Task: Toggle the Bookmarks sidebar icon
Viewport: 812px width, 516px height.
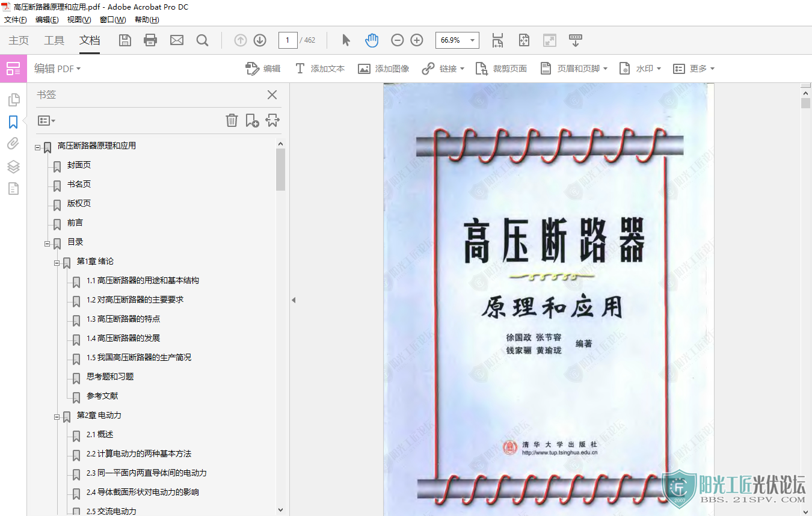Action: (x=13, y=122)
